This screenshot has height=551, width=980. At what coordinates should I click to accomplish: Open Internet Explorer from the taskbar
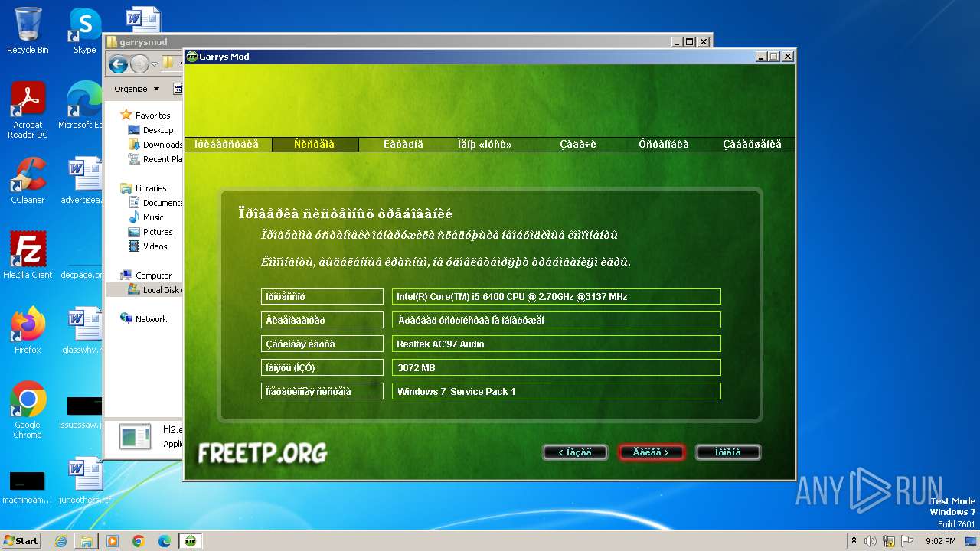coord(60,541)
